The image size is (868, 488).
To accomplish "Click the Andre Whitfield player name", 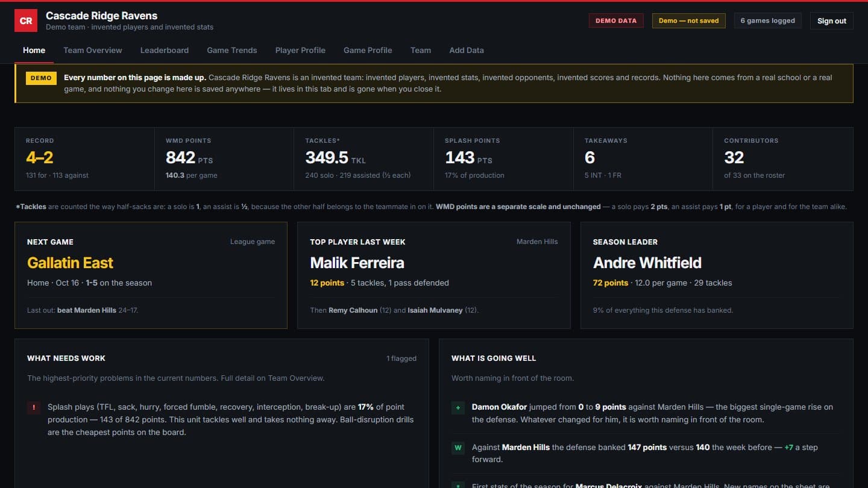I will point(647,263).
